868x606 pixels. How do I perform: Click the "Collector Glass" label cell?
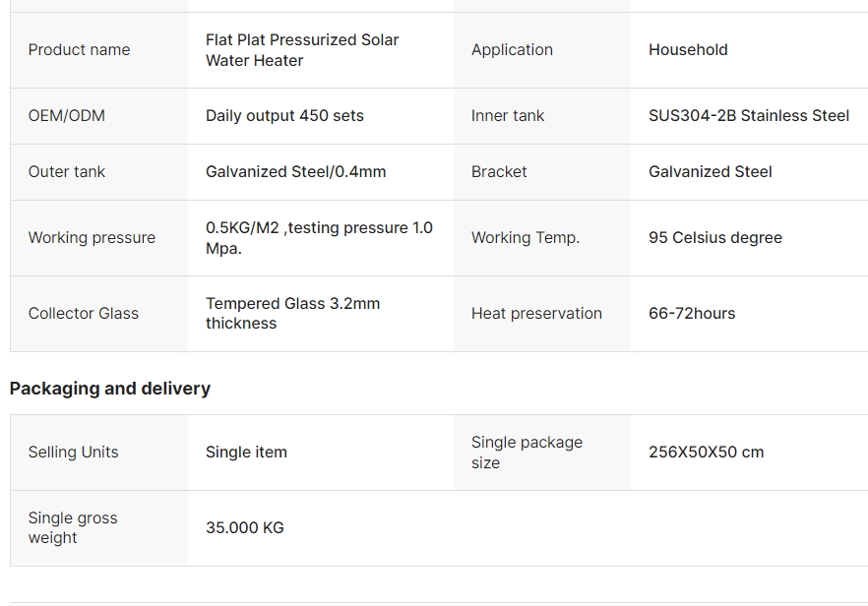click(84, 314)
